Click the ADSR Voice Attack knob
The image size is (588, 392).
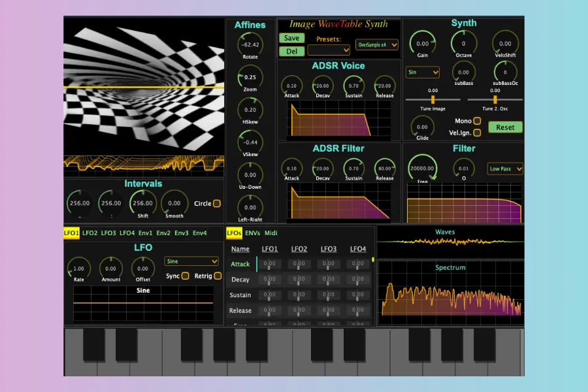click(x=291, y=86)
